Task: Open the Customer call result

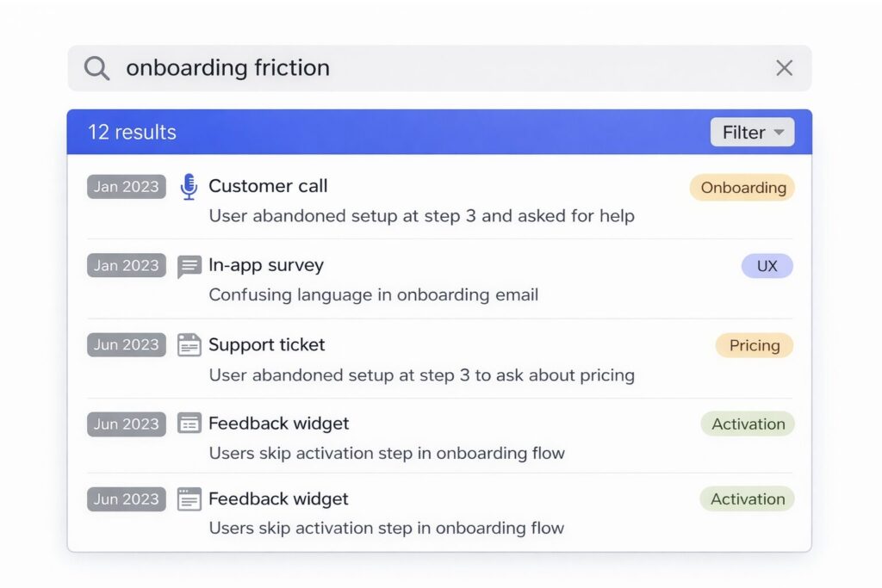Action: pyautogui.click(x=268, y=186)
